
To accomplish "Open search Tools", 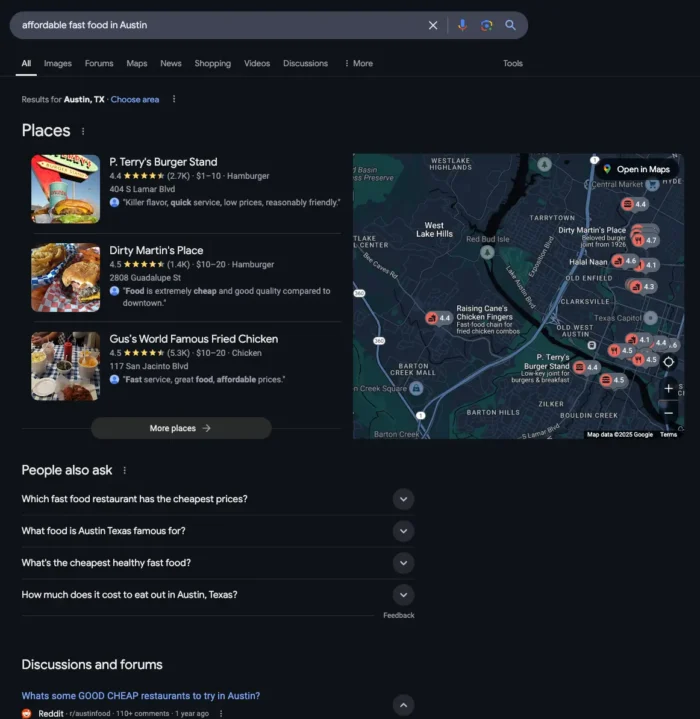I will point(513,63).
